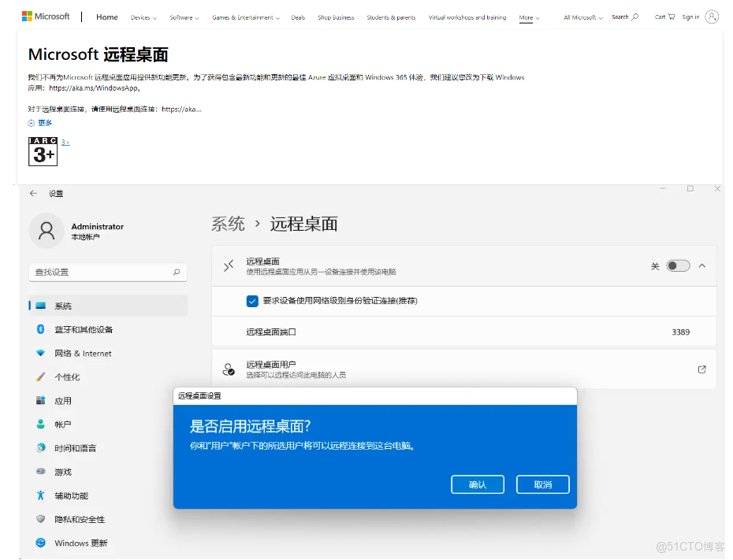Screen dimensions: 733x560
Task: Collapse the 远程桌面 section chevron
Action: 701,265
